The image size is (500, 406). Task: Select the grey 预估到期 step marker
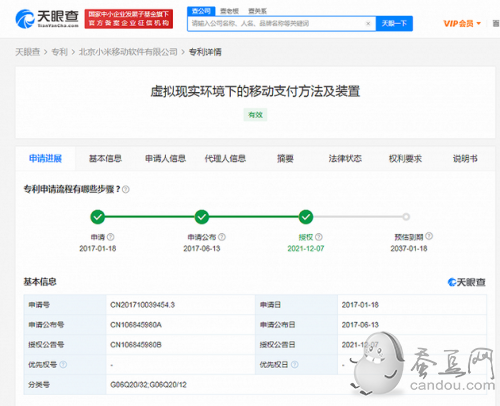point(406,217)
